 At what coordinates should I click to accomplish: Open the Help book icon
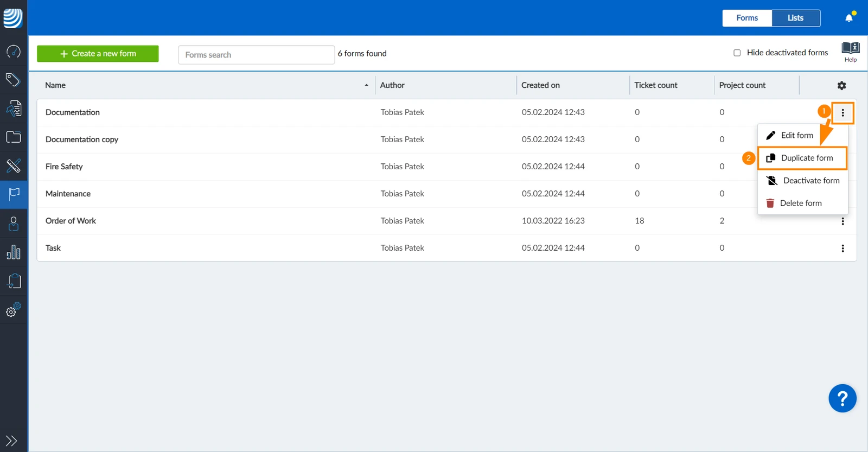pos(851,52)
